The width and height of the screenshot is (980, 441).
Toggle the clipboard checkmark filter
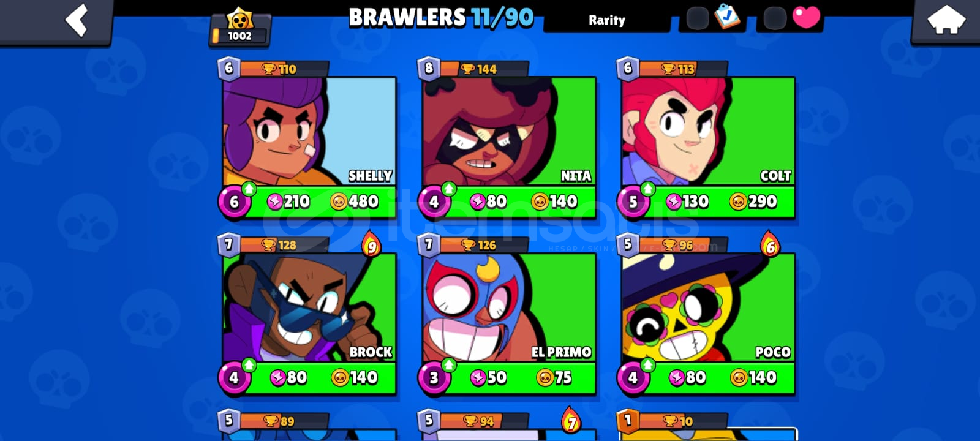(x=726, y=17)
